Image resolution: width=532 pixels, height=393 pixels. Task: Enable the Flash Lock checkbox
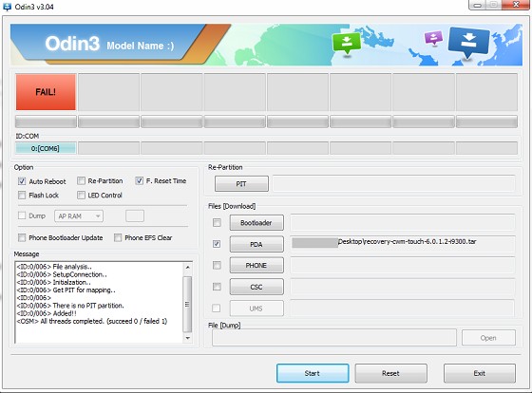22,195
